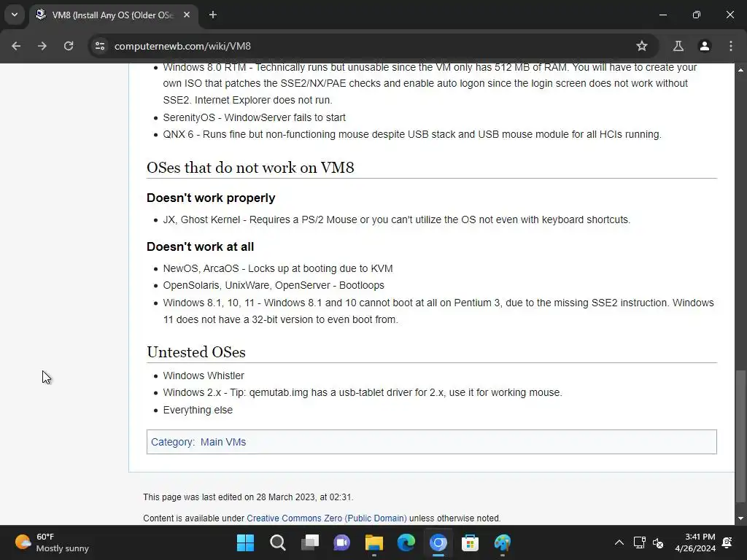Expand the tab search dropdown
Image resolution: width=747 pixels, height=560 pixels.
point(15,15)
